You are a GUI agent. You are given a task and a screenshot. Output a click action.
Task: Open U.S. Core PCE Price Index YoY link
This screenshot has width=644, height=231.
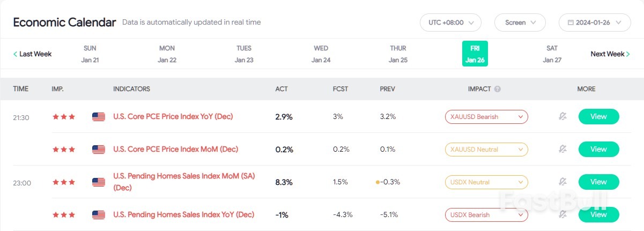173,116
